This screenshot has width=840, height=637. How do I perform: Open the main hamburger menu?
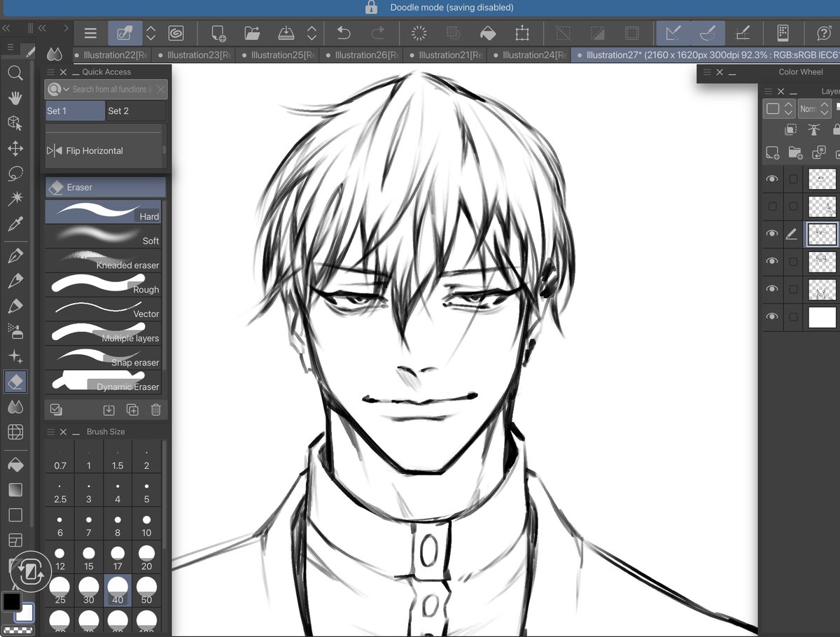pos(90,33)
